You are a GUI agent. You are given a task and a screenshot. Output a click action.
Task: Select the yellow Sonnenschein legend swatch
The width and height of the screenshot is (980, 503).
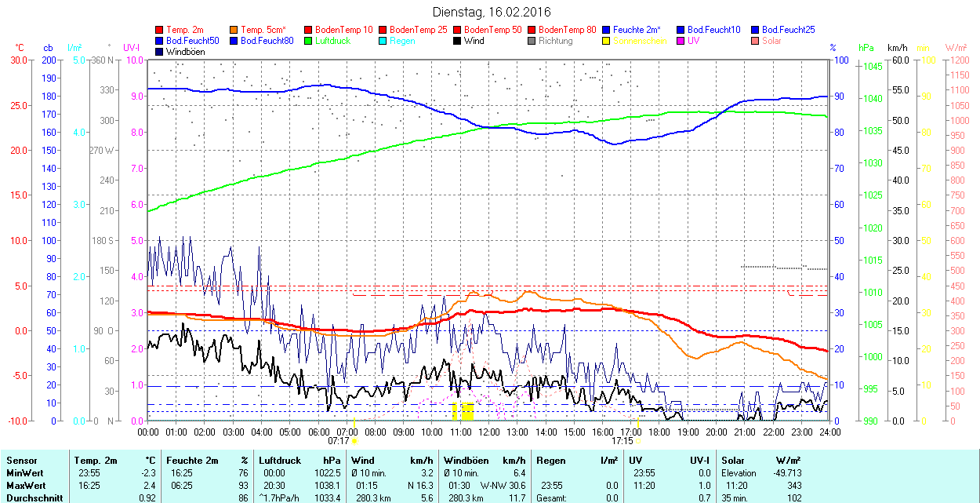(607, 41)
